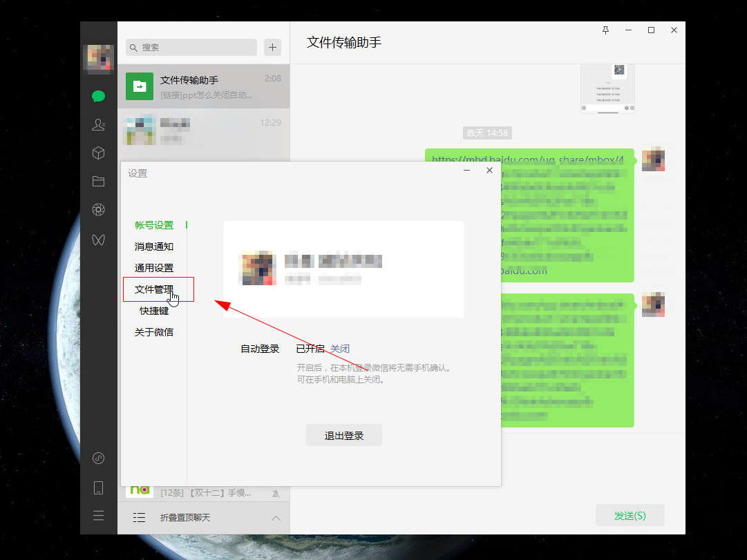This screenshot has height=560, width=747.
Task: Open the QR code image thumbnail
Action: 607,88
